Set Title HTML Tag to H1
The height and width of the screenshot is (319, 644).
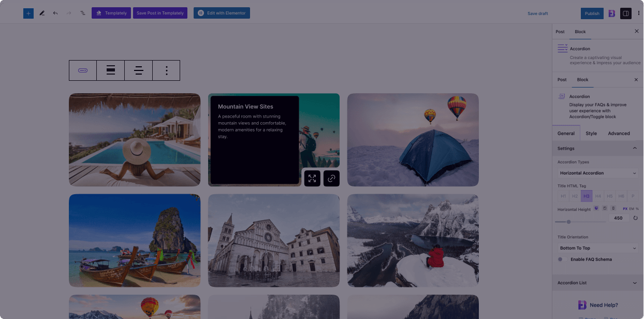[563, 196]
